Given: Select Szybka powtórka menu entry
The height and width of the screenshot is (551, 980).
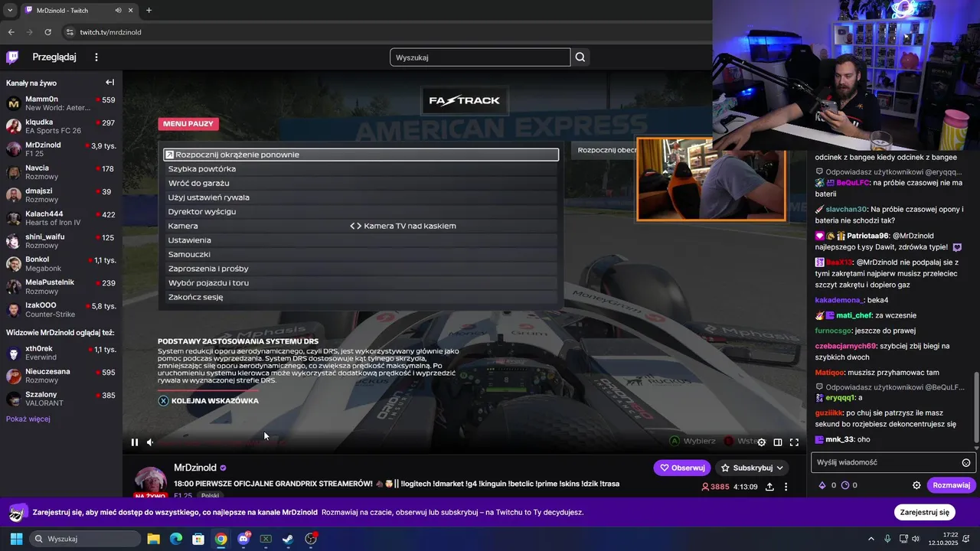Looking at the screenshot, I should [x=361, y=169].
